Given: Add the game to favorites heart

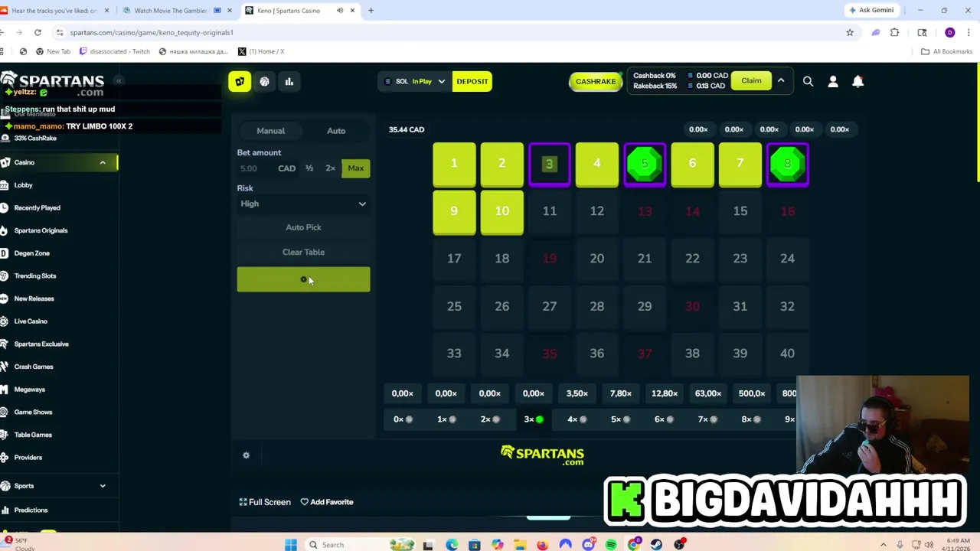Looking at the screenshot, I should [x=327, y=502].
